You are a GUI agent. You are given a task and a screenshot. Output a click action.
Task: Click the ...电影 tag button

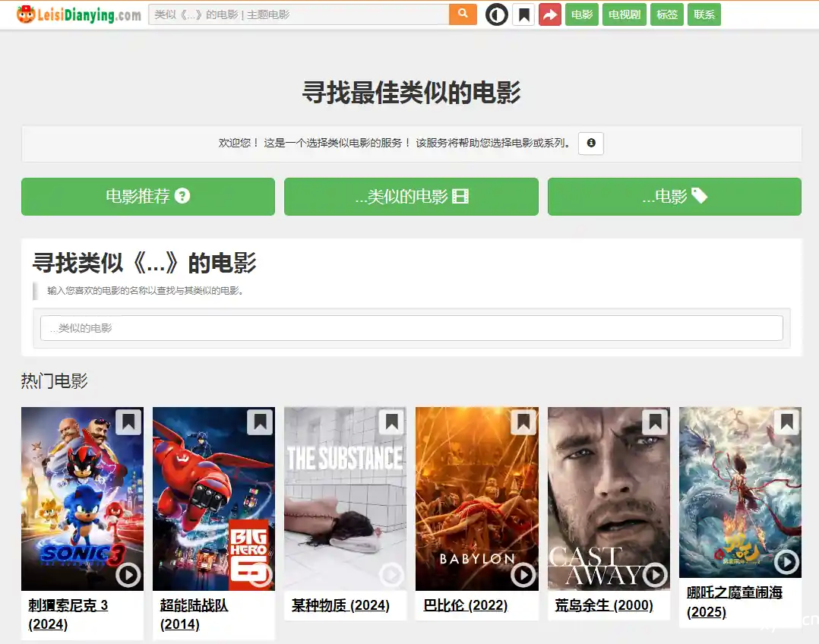(x=674, y=197)
